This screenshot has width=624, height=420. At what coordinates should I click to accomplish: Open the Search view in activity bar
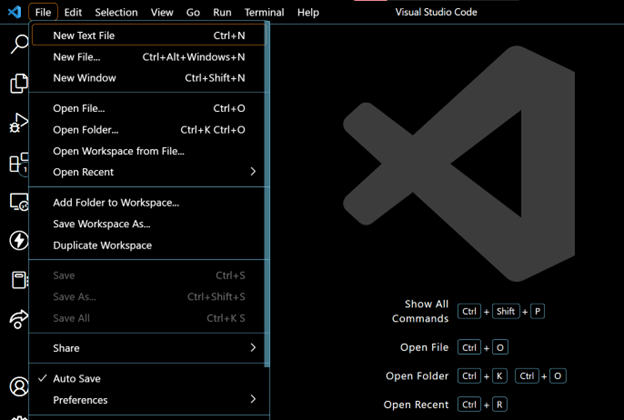click(19, 44)
